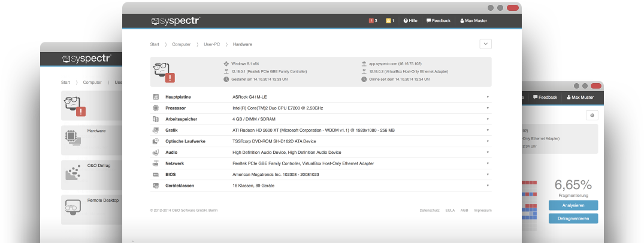The image size is (644, 243).
Task: Click the Prozessor CPU icon
Action: (156, 108)
